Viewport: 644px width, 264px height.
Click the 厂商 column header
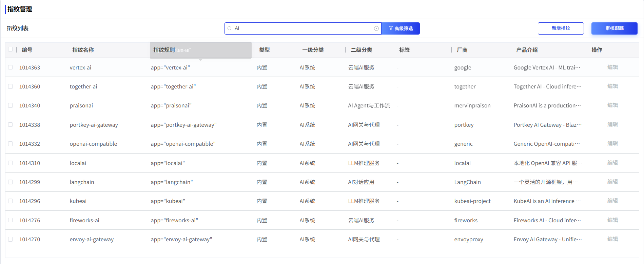pos(462,50)
